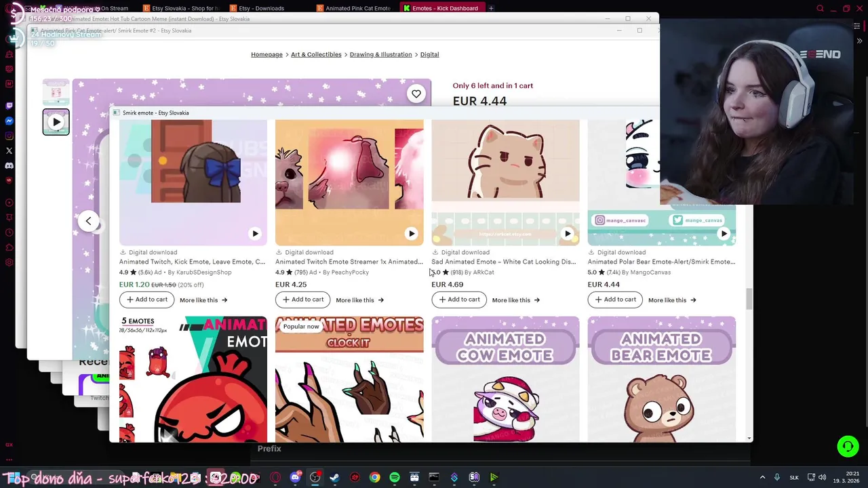This screenshot has height=488, width=868.
Task: Click the Spotify icon in the taskbar
Action: 395,477
